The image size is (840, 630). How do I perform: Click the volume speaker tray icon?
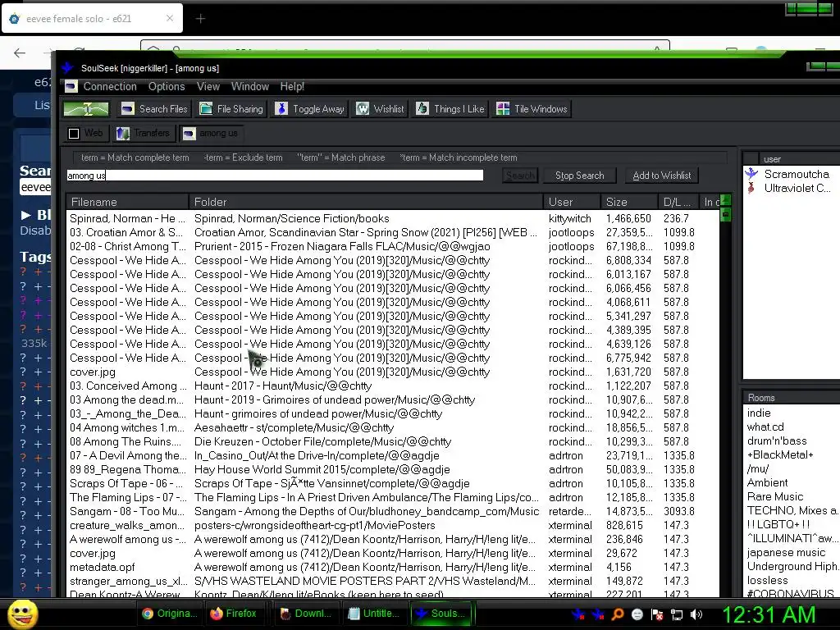[x=696, y=614]
